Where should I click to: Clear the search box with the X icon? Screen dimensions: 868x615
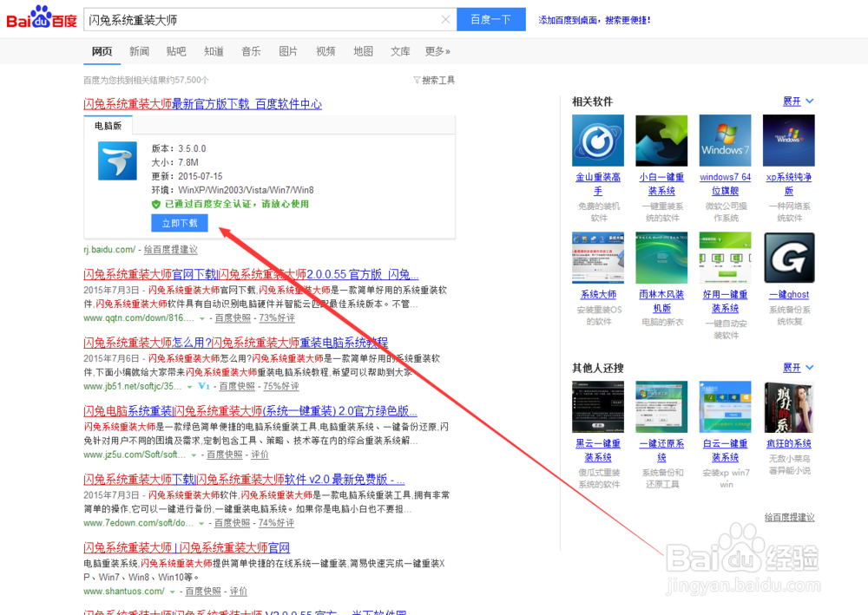point(445,19)
